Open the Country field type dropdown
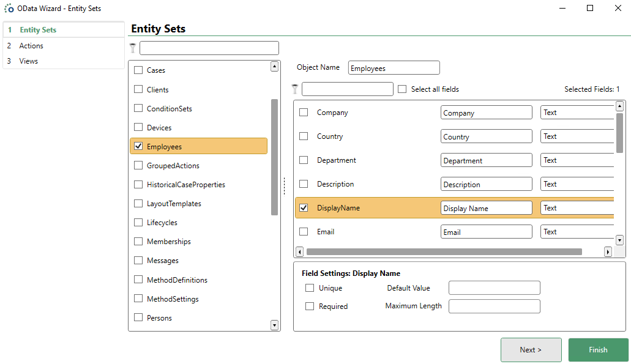 [x=577, y=136]
